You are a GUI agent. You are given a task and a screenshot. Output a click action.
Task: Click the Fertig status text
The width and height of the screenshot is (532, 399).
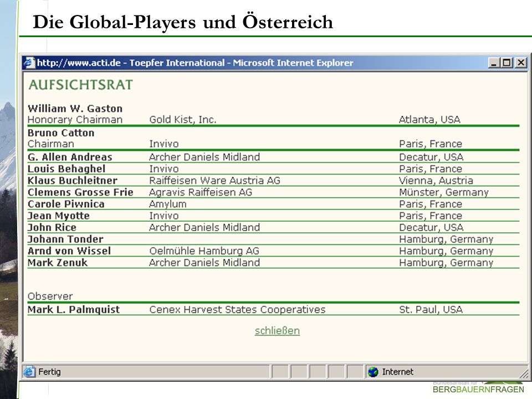(x=49, y=372)
